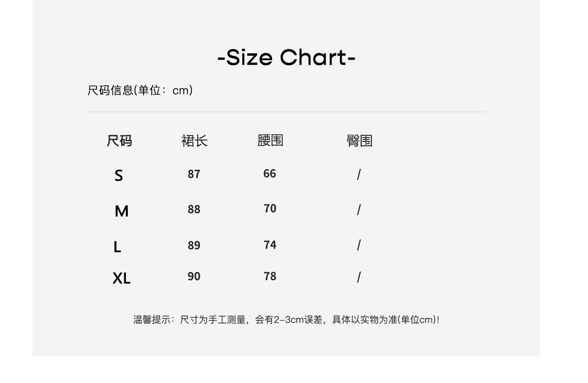
Task: Click waist value 70
Action: 270,209
